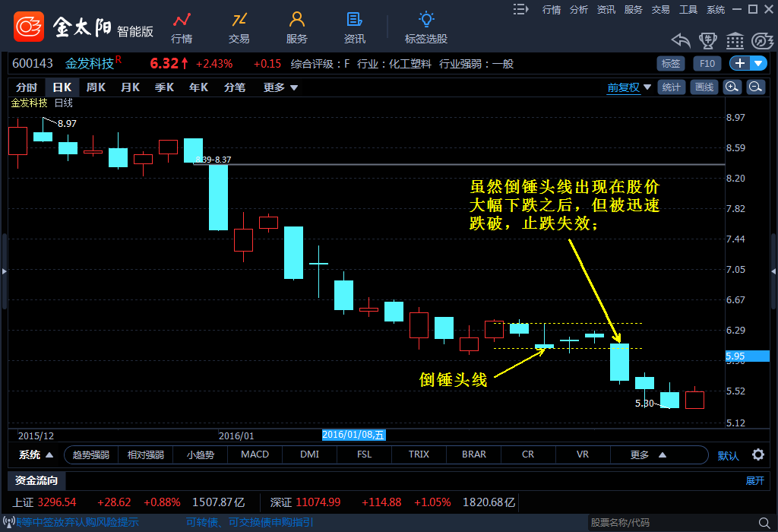The width and height of the screenshot is (778, 532).
Task: Open indicator settings gear icon
Action: 757,454
